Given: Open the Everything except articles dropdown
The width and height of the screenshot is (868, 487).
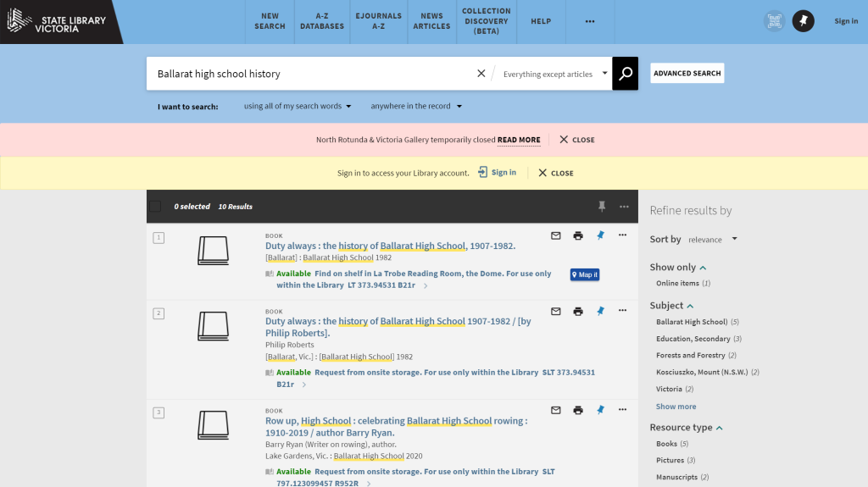Looking at the screenshot, I should (x=555, y=74).
